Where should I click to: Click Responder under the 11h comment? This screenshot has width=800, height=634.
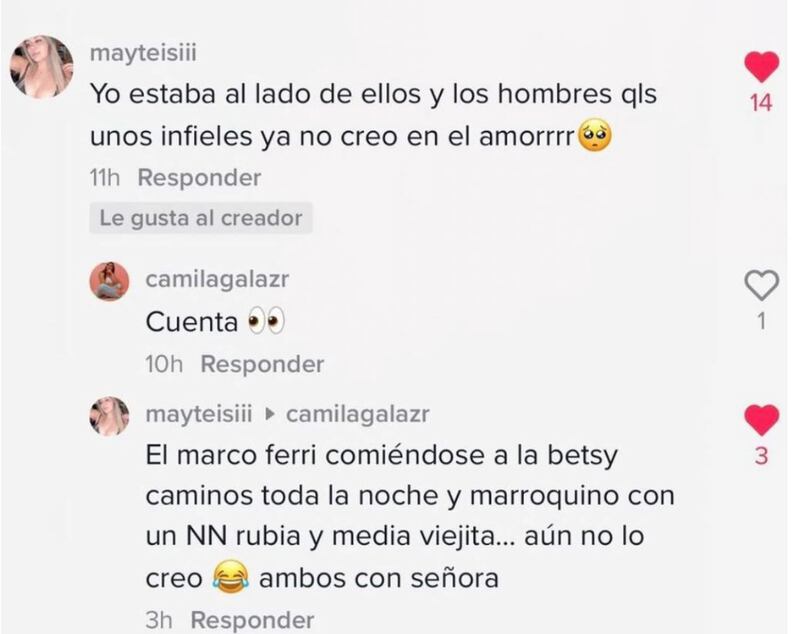tap(199, 178)
